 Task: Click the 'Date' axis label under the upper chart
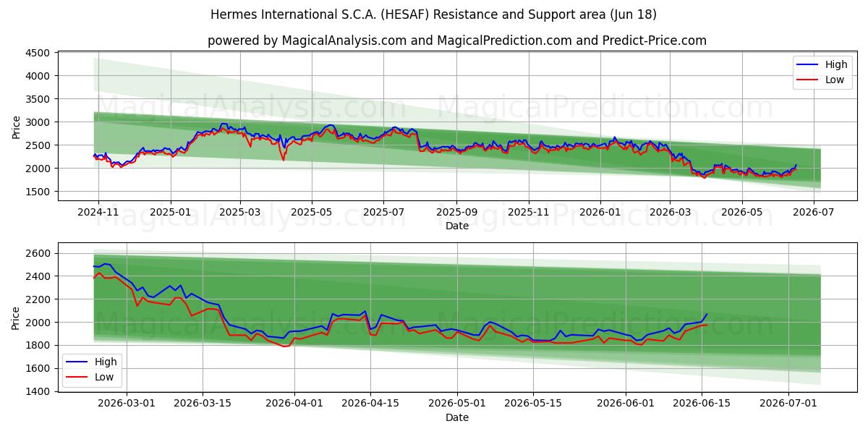(456, 226)
